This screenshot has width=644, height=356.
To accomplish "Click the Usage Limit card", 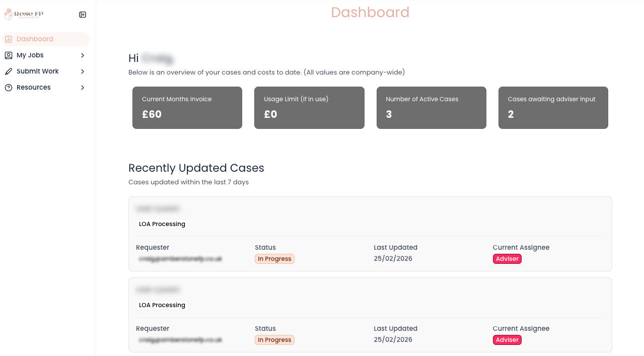I will click(309, 108).
